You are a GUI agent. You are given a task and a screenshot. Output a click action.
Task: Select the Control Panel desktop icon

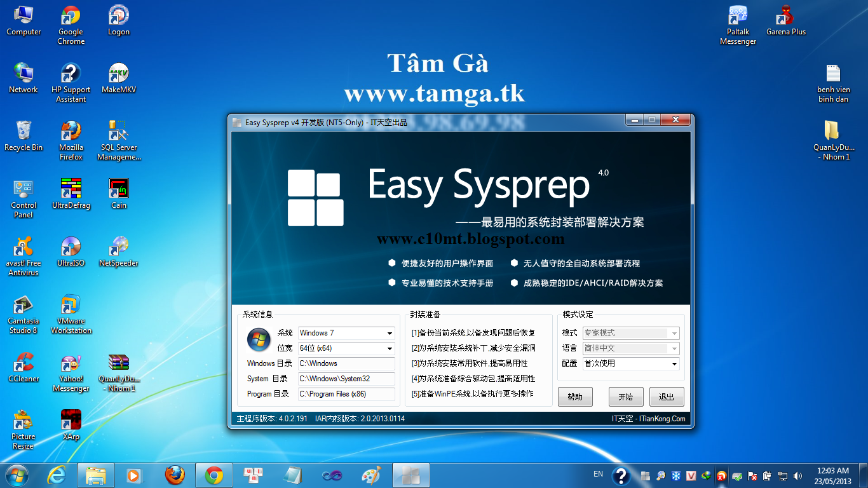[x=24, y=199]
